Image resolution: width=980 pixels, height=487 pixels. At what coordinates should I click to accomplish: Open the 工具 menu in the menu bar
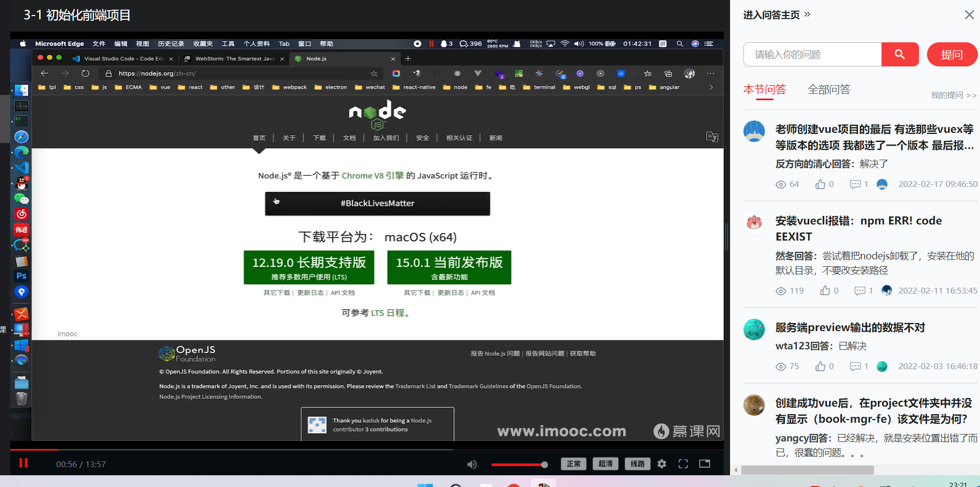[x=228, y=43]
